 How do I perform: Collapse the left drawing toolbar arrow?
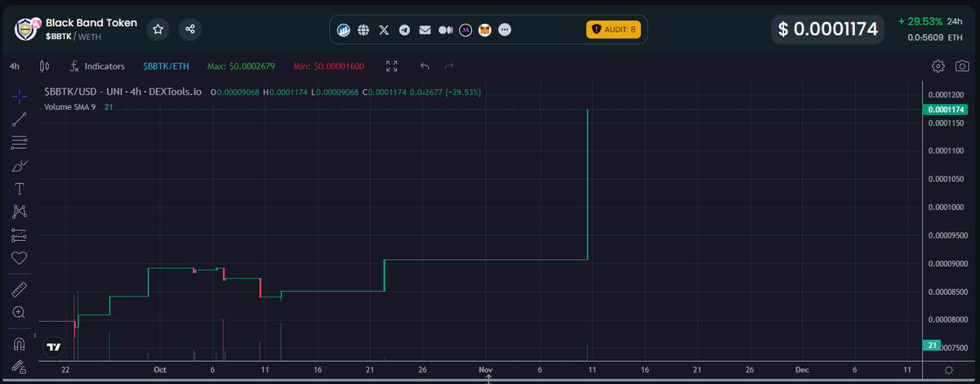[35, 335]
